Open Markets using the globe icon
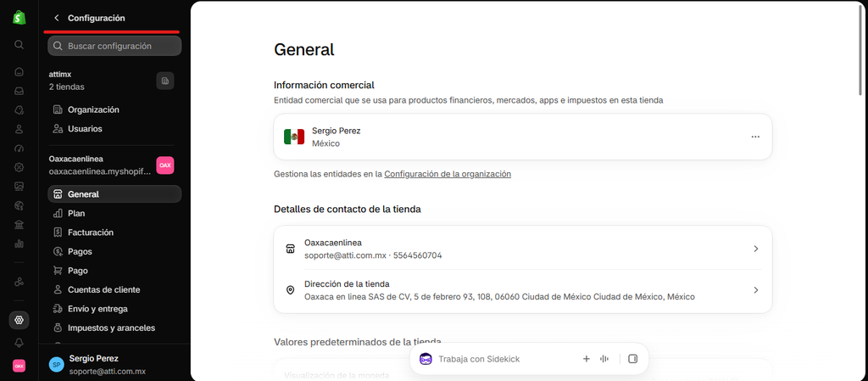This screenshot has height=381, width=868. click(19, 205)
